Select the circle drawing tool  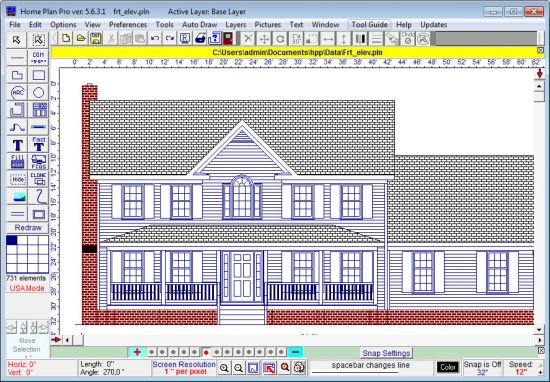(x=38, y=92)
